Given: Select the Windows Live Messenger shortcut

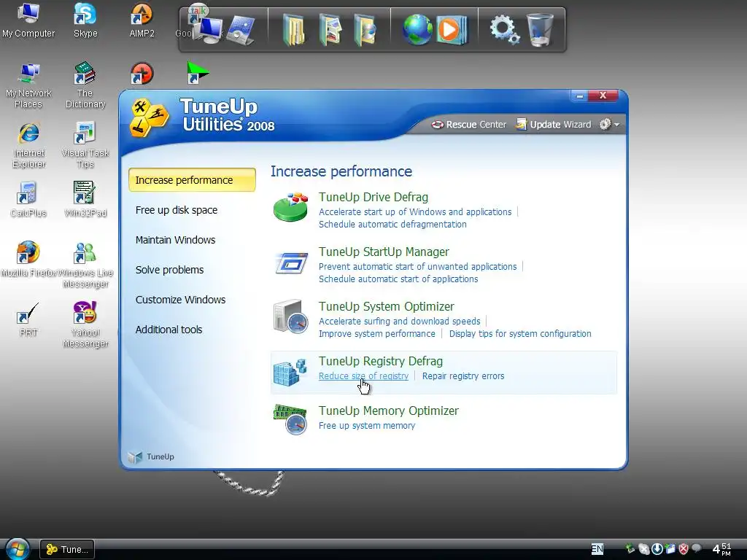Looking at the screenshot, I should [85, 265].
